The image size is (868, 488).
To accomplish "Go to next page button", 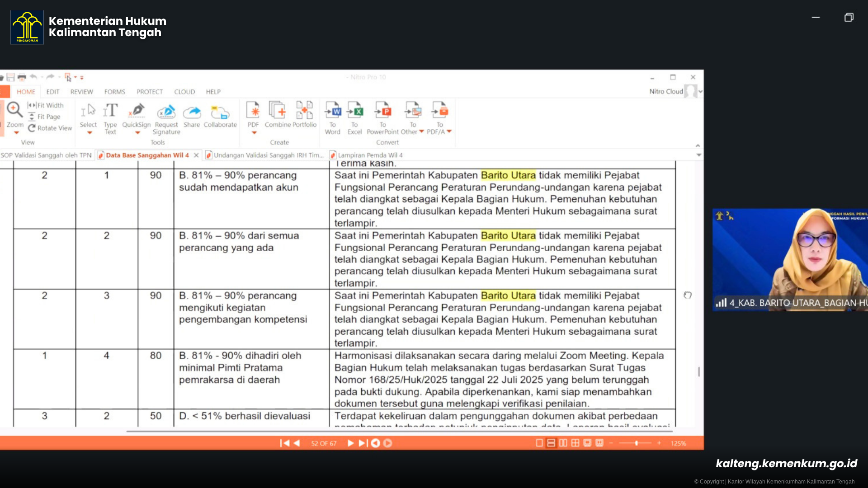I will pyautogui.click(x=350, y=443).
